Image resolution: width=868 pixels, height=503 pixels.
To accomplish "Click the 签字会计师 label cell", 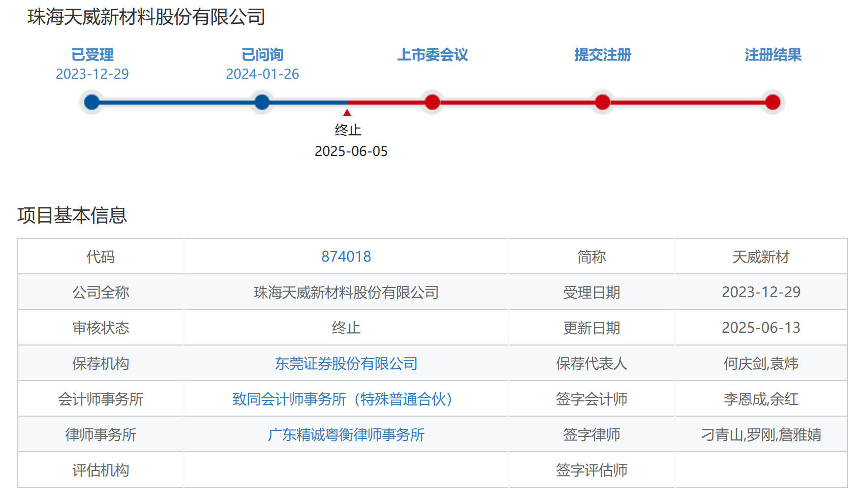I will click(x=592, y=399).
